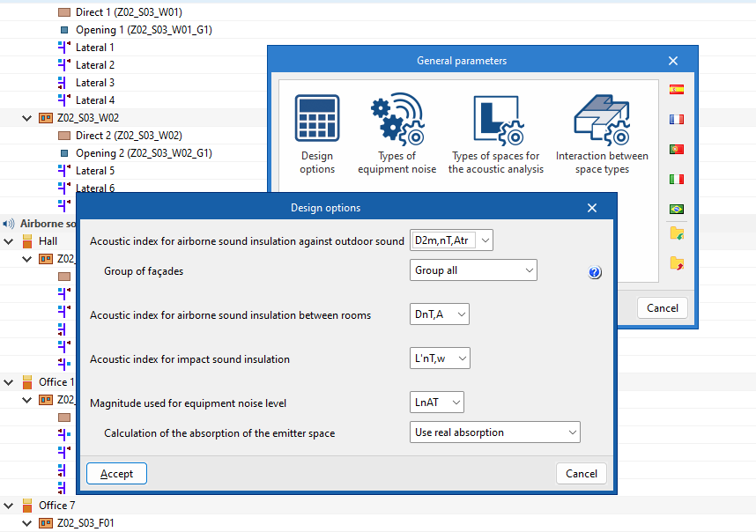756x532 pixels.
Task: Click Accept in Design options dialog
Action: coord(116,474)
